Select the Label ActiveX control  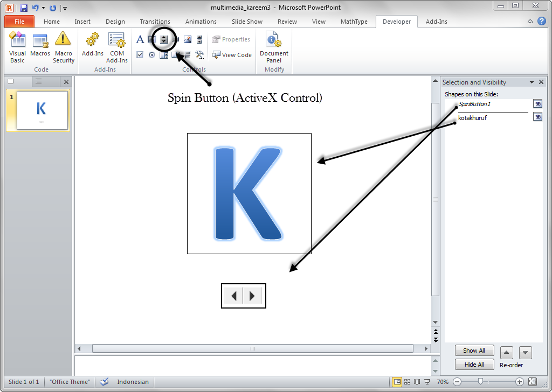point(140,39)
